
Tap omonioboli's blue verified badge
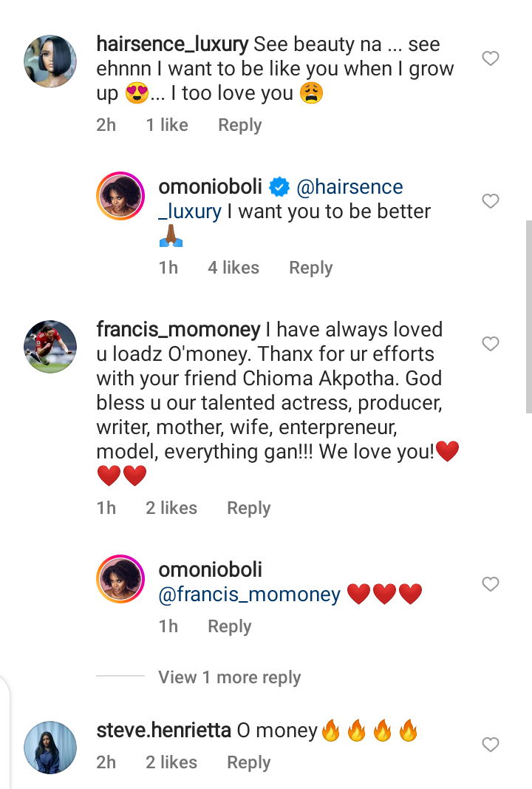[x=279, y=188]
